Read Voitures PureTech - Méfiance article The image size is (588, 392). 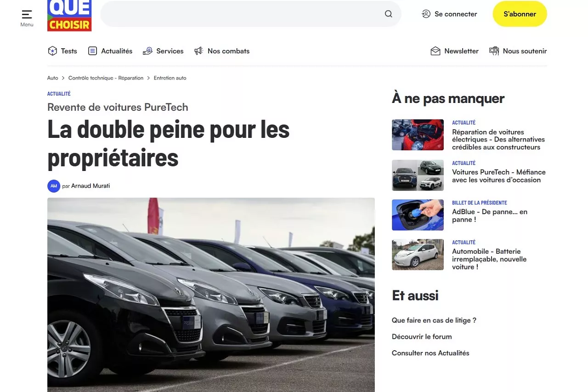coord(499,176)
